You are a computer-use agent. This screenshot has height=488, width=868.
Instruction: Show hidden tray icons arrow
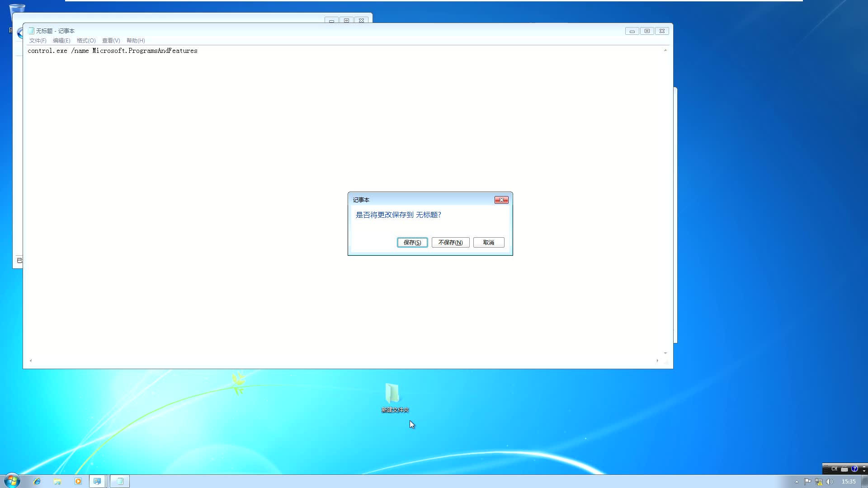797,482
